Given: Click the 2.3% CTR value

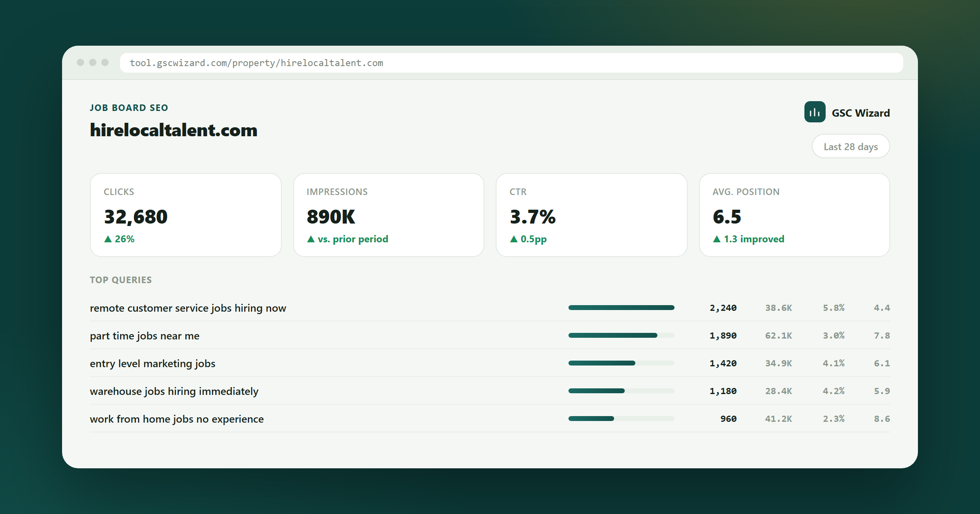Looking at the screenshot, I should (x=833, y=419).
